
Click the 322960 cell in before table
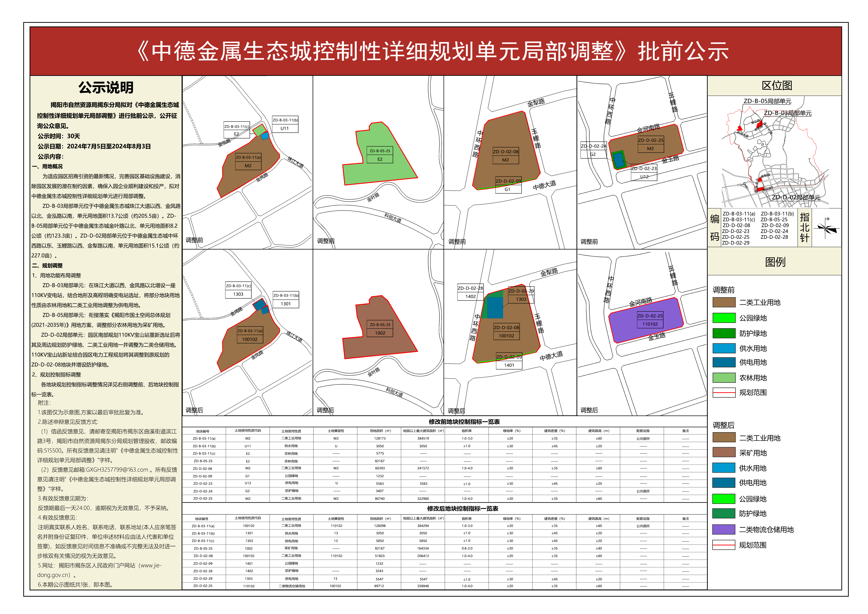(x=423, y=499)
